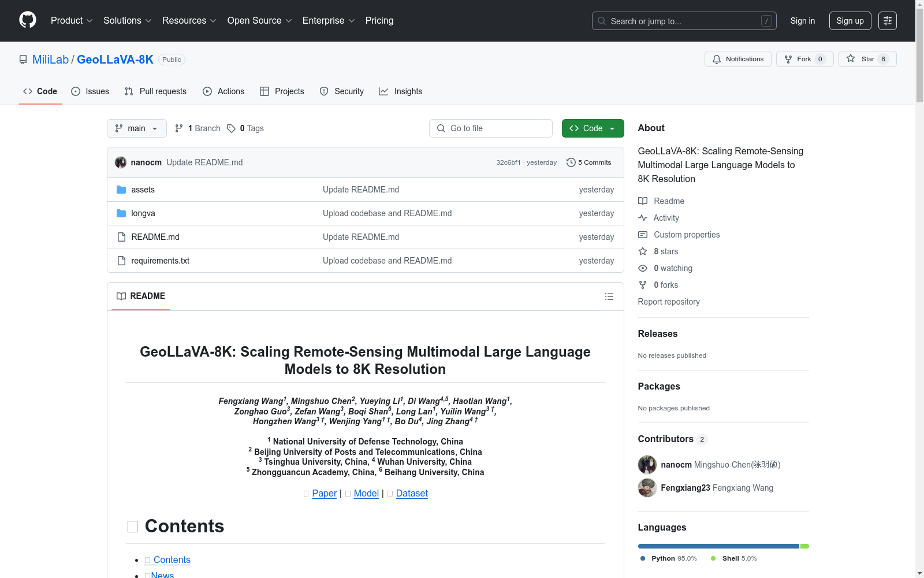Image resolution: width=924 pixels, height=578 pixels.
Task: Click the eye icon beside 0 watching
Action: pyautogui.click(x=643, y=268)
